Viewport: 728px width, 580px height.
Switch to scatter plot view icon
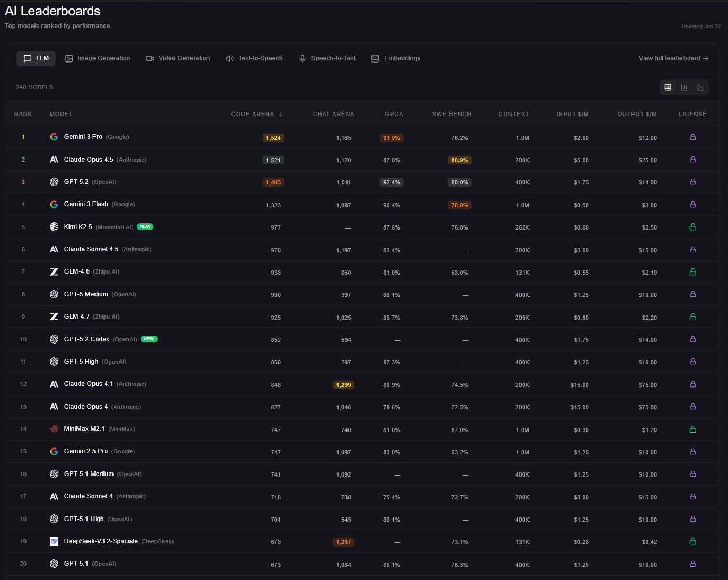coord(700,87)
